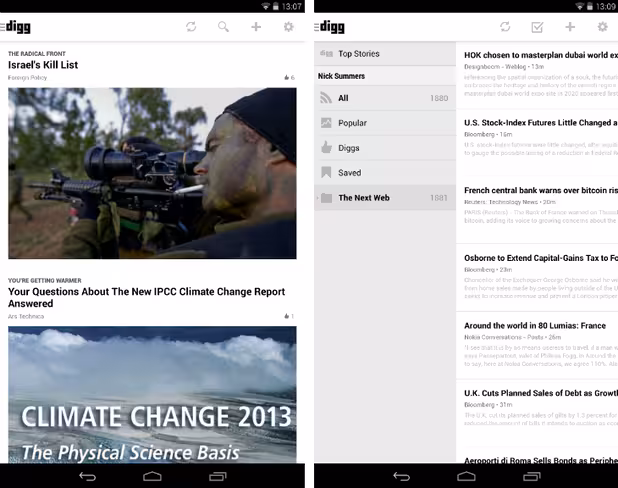Click 'Ars Technica' source text

tap(26, 316)
